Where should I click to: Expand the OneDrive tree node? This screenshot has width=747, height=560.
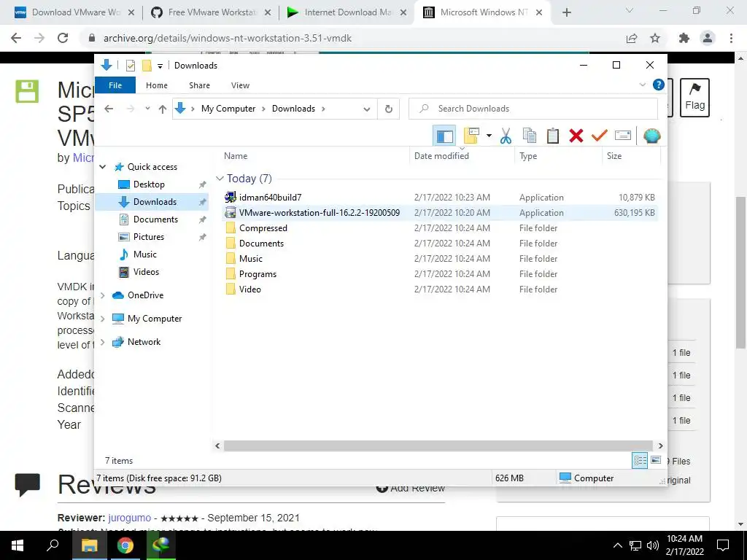click(x=102, y=296)
